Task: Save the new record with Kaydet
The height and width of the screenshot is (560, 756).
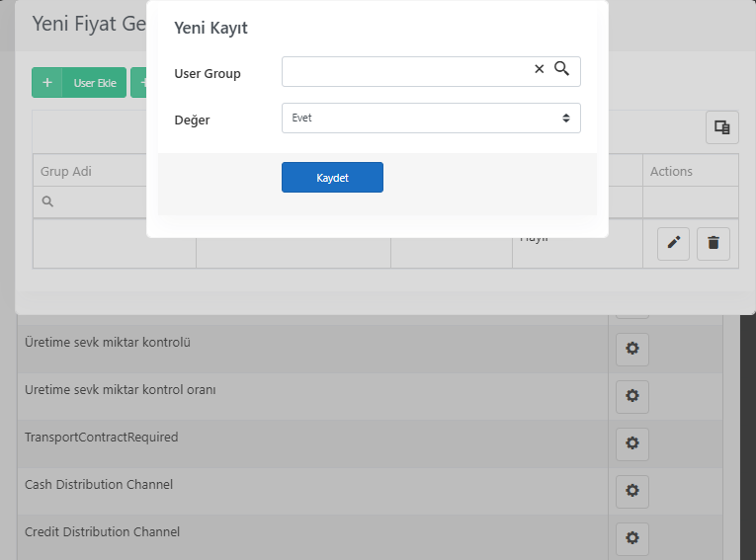Action: (332, 178)
